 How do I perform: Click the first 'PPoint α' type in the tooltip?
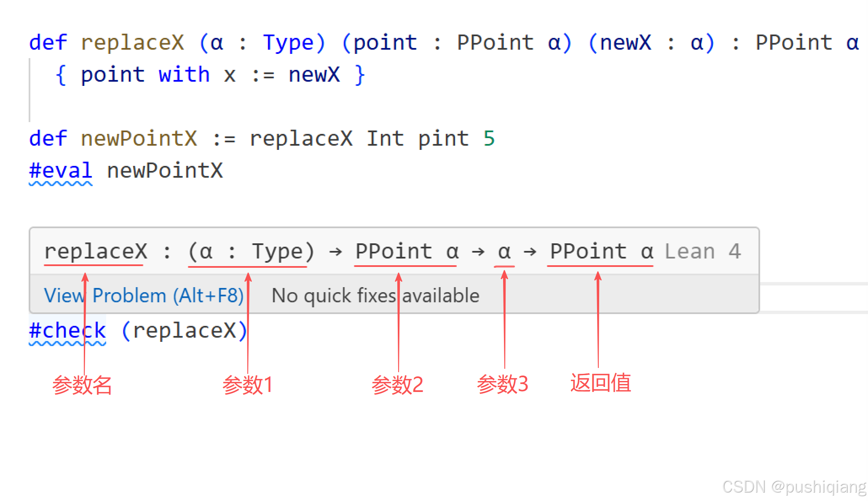tap(405, 251)
